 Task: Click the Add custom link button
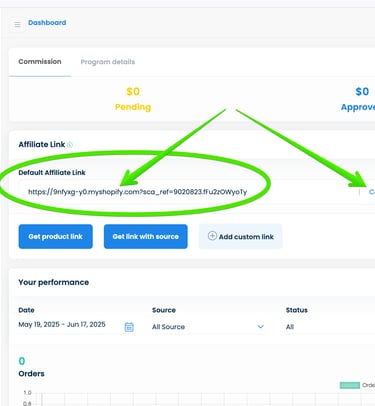[x=240, y=236]
